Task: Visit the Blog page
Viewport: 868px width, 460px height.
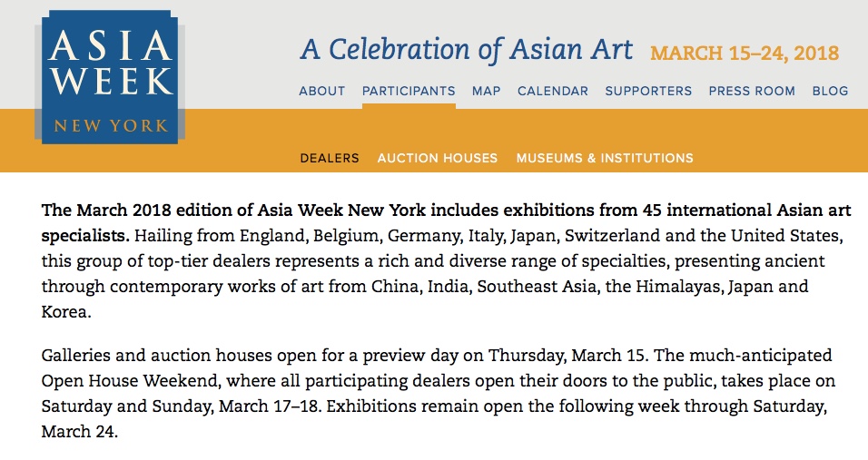Action: pos(831,91)
